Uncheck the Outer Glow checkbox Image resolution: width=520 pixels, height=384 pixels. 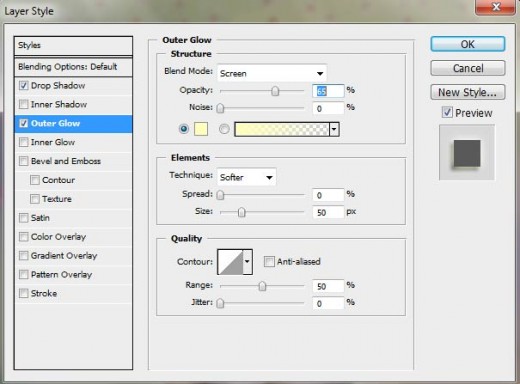[x=24, y=123]
